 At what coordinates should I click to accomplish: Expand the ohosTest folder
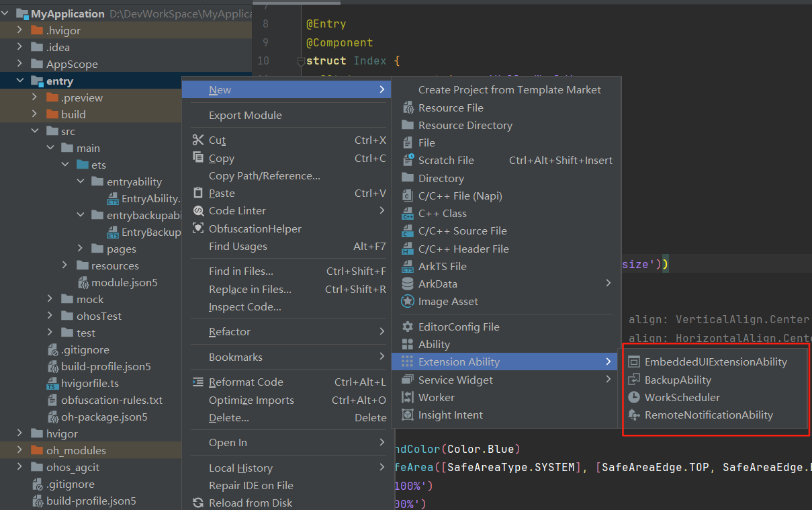pyautogui.click(x=50, y=316)
